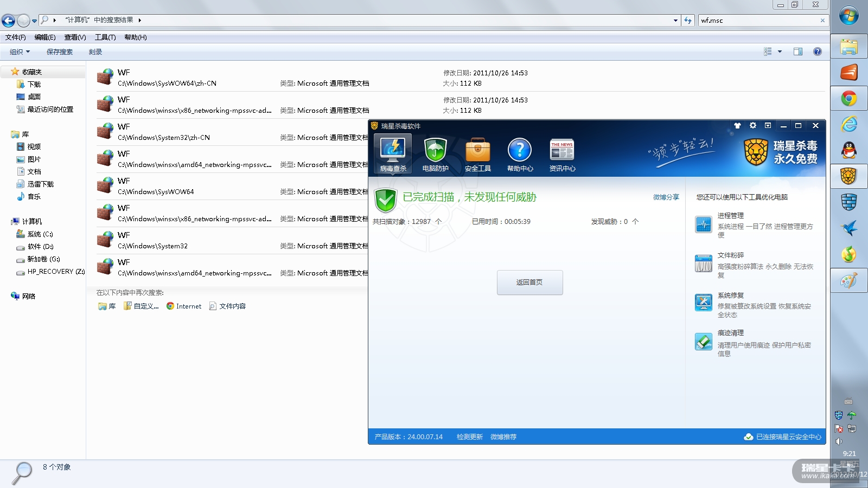Viewport: 868px width, 488px height.
Task: Select HP_RECOVERY (Z:) drive
Action: [50, 272]
